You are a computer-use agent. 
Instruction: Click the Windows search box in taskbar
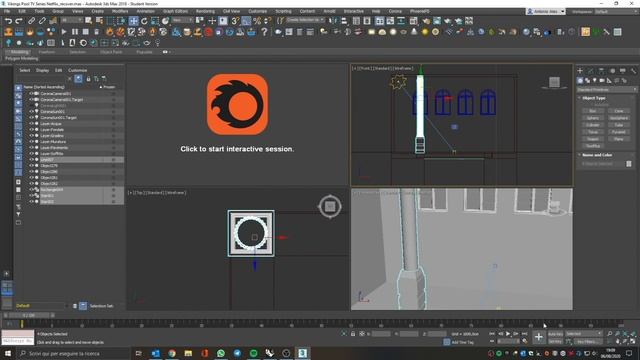tap(73, 353)
